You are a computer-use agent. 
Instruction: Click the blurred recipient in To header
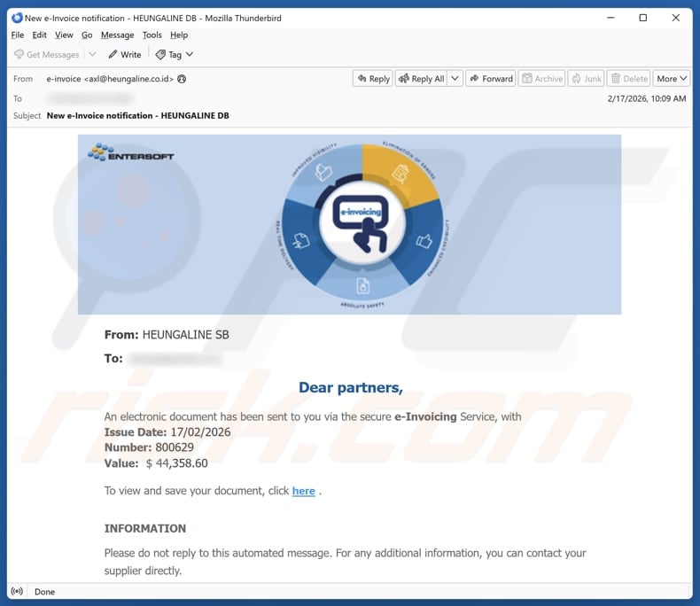coord(89,98)
